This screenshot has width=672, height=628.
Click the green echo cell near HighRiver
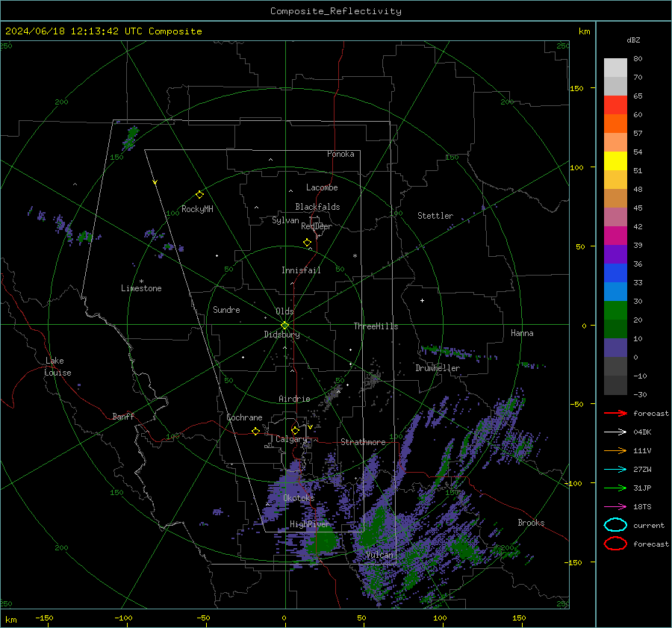click(325, 541)
